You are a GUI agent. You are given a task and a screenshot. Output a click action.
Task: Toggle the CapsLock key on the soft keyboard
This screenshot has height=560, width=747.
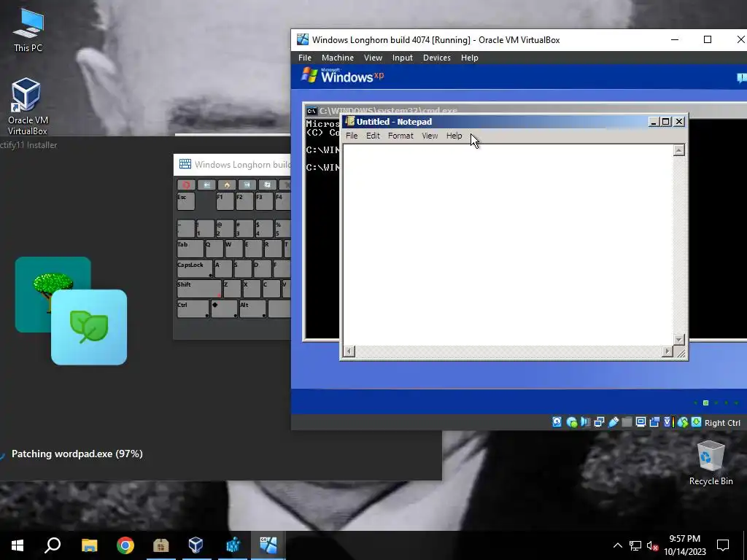(x=195, y=269)
